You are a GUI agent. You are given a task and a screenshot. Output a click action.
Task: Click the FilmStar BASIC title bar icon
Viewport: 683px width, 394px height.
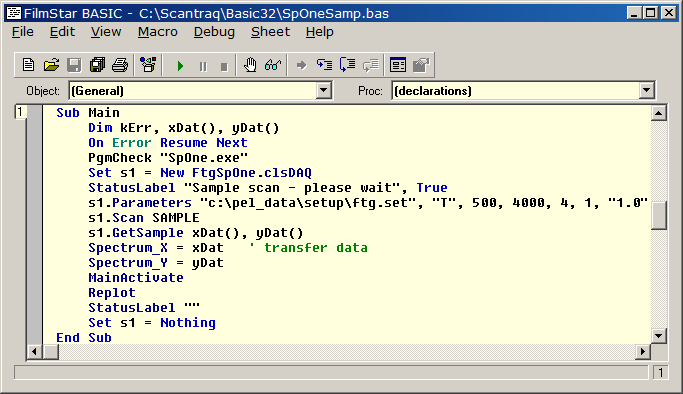click(14, 13)
